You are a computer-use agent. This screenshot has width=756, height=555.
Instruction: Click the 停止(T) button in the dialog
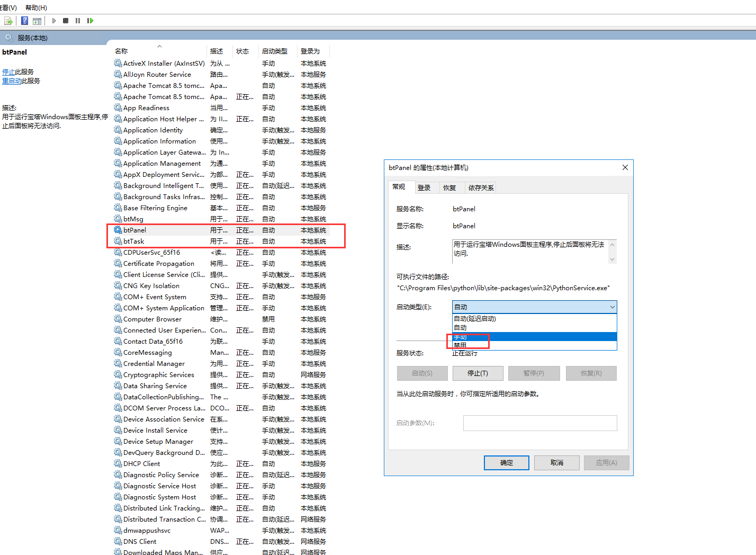[x=478, y=373]
